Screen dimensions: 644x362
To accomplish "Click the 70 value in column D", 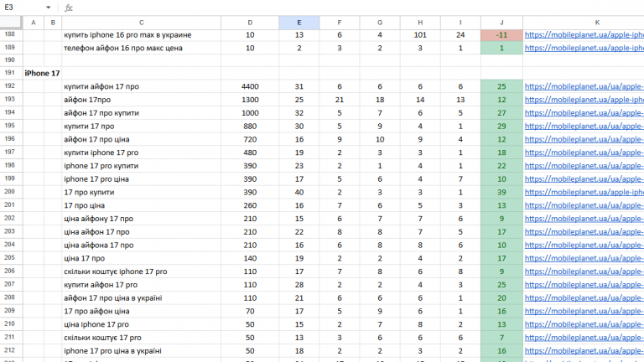I will (250, 311).
